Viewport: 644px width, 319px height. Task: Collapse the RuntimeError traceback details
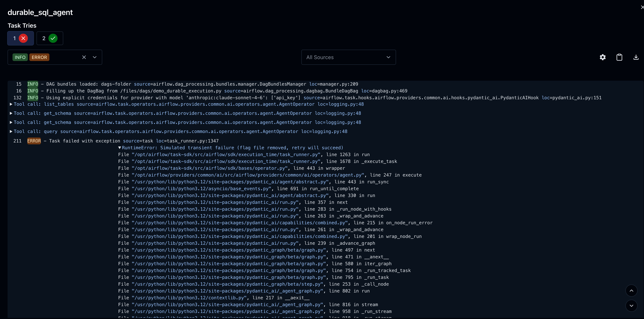tap(119, 148)
